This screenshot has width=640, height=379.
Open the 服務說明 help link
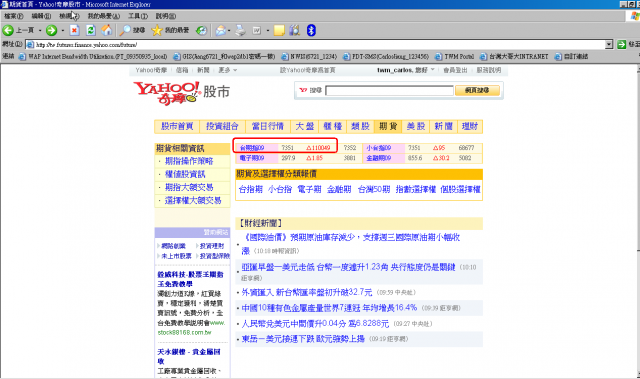click(489, 70)
